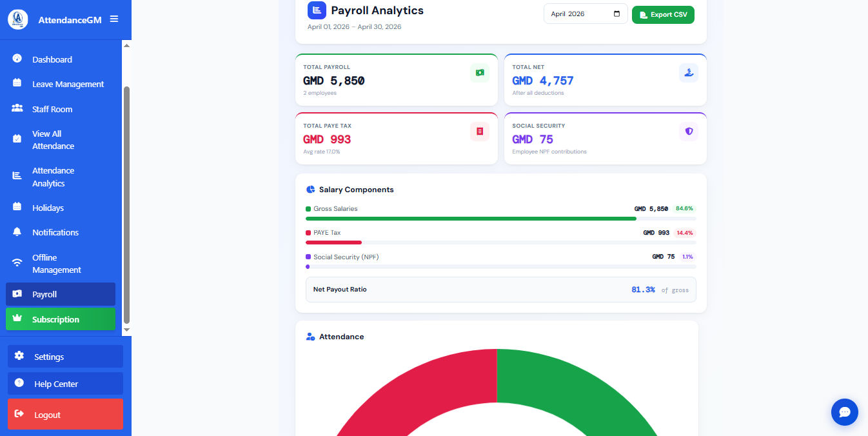Click the GMD 4,757 Total Net value
The image size is (868, 436).
click(543, 81)
